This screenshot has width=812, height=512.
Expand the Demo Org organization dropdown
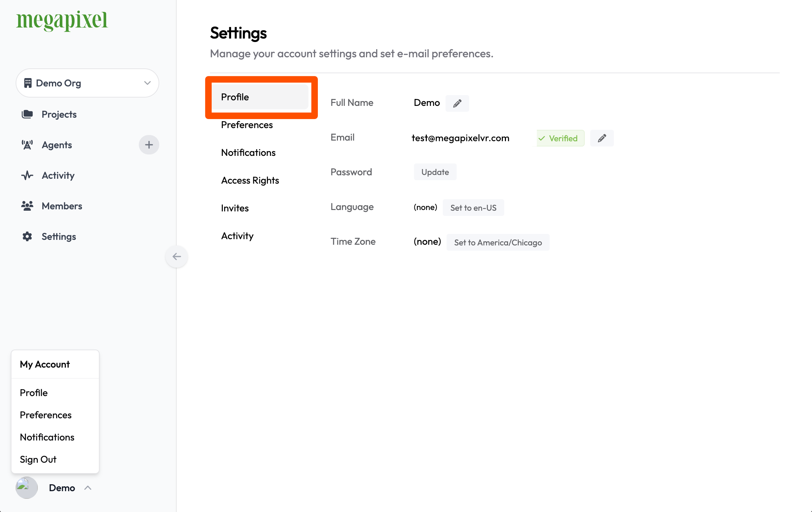pos(88,83)
